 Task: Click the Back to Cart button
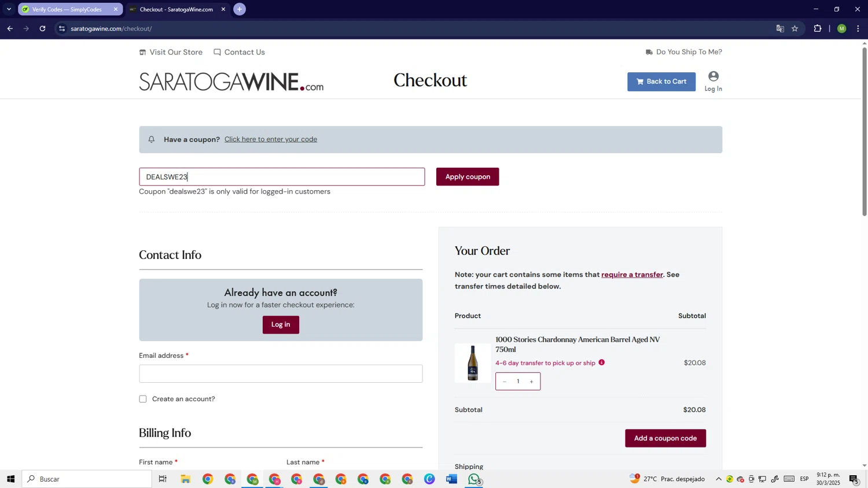[661, 82]
